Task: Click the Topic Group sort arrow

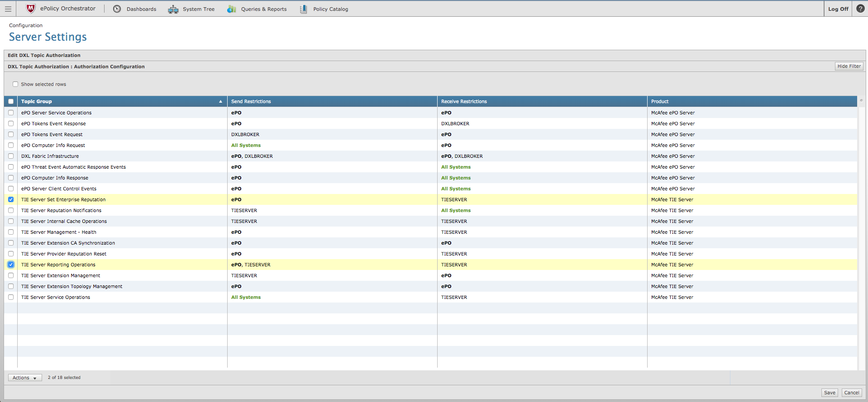Action: click(x=221, y=101)
